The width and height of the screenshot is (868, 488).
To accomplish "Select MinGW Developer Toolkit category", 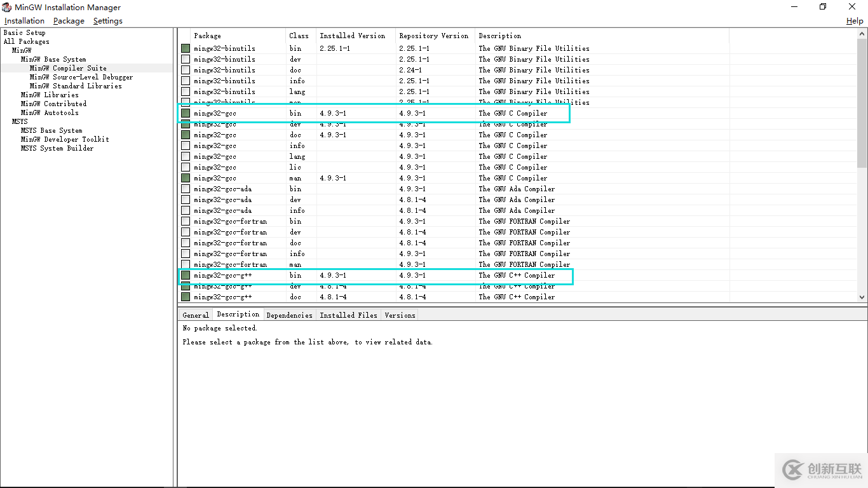I will pyautogui.click(x=65, y=139).
